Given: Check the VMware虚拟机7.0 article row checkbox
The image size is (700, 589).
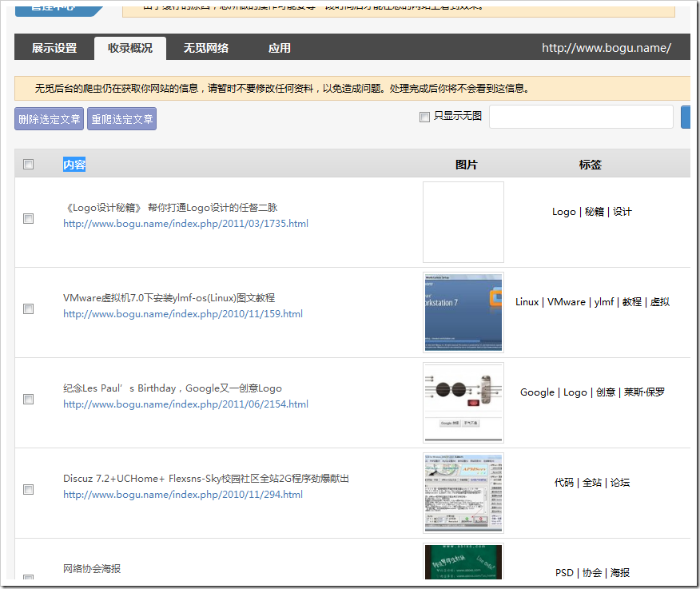Looking at the screenshot, I should 28,308.
